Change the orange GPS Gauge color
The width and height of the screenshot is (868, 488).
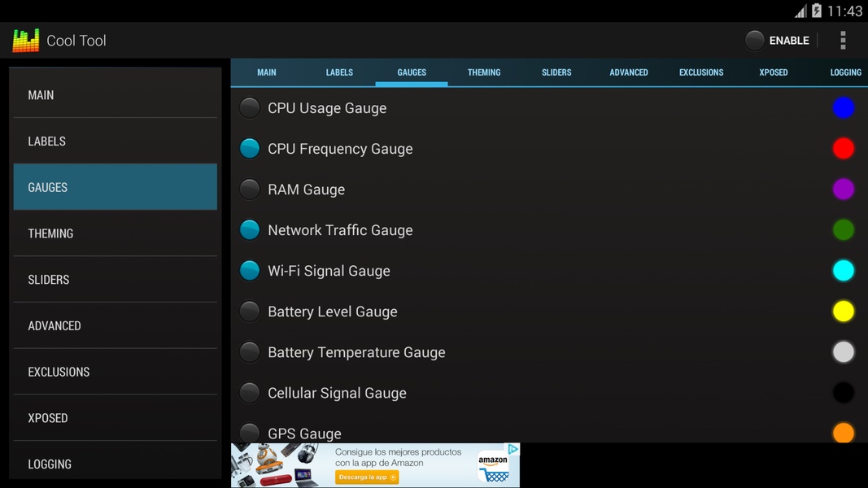(x=843, y=433)
